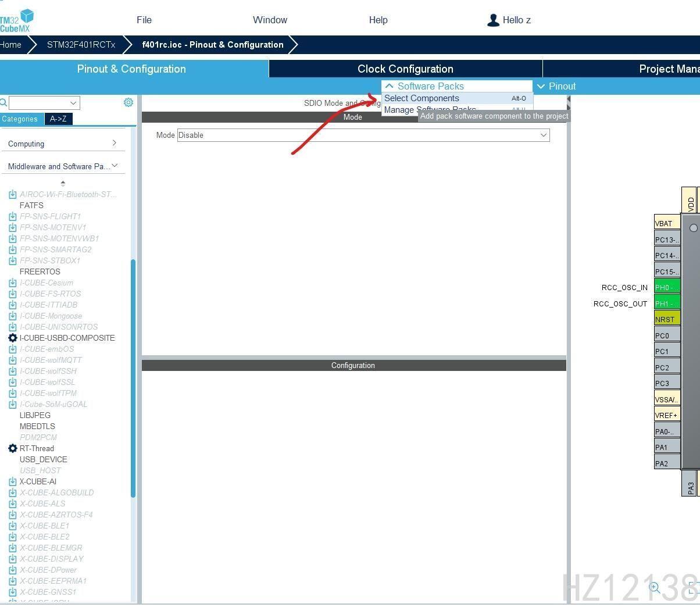The width and height of the screenshot is (700, 607).
Task: Switch to the A->Z tab
Action: [58, 119]
